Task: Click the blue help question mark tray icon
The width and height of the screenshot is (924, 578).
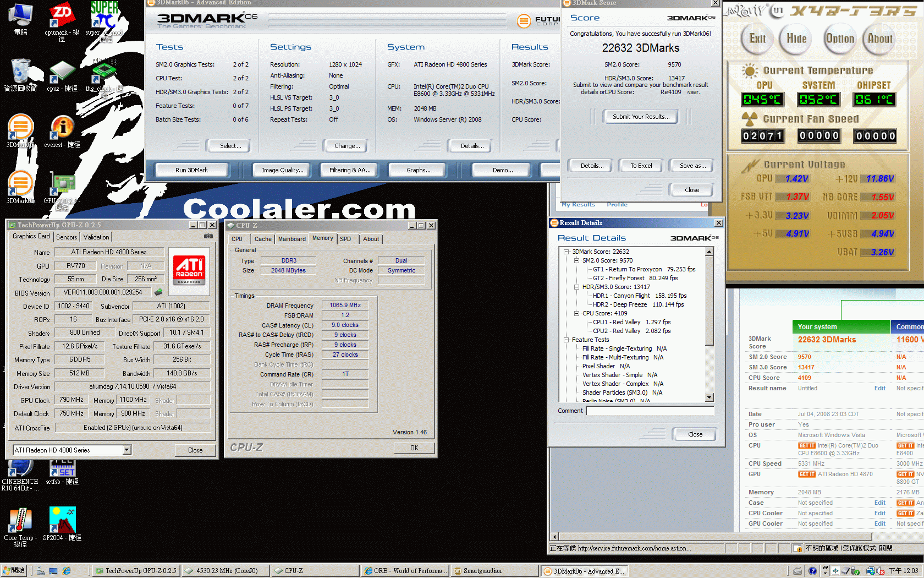Action: [812, 571]
